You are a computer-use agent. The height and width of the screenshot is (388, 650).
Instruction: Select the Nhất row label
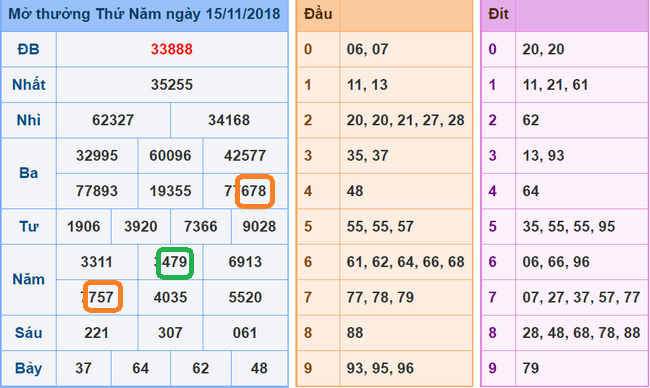click(29, 85)
